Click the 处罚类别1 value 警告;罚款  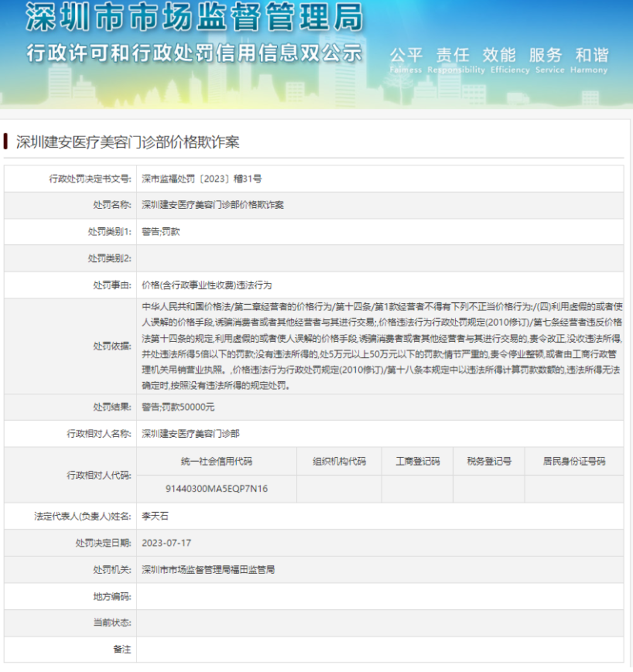click(161, 232)
